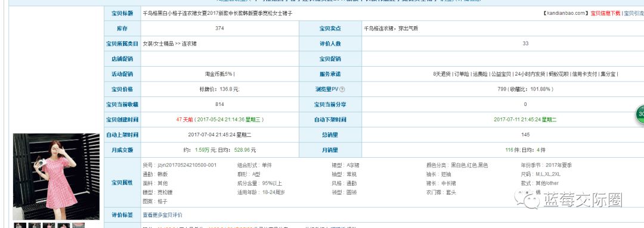
Task: Click the 袖长: 短袖 attribute
Action: point(439,174)
